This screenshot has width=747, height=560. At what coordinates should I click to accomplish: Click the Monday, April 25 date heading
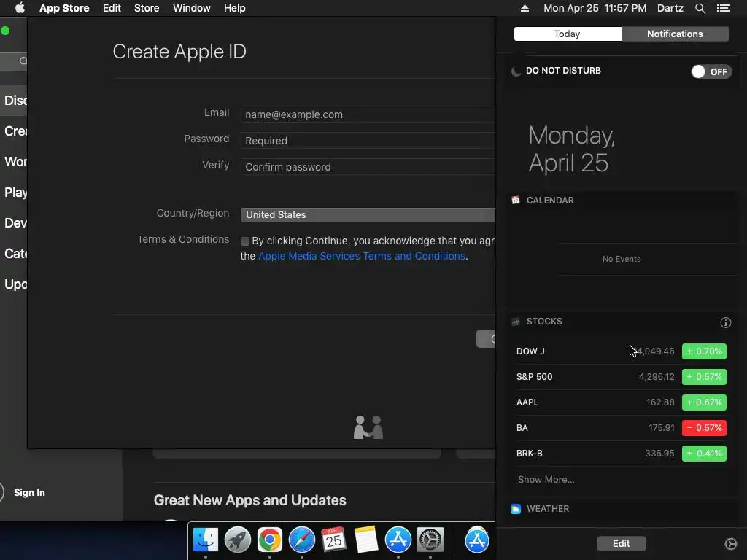click(x=572, y=149)
